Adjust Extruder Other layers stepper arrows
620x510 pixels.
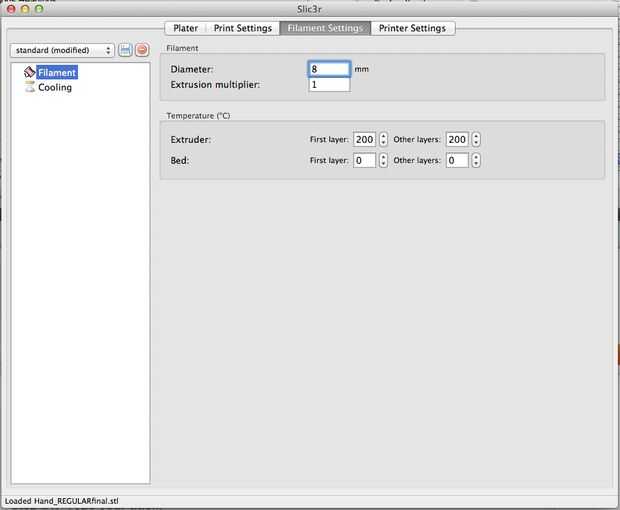click(x=476, y=139)
